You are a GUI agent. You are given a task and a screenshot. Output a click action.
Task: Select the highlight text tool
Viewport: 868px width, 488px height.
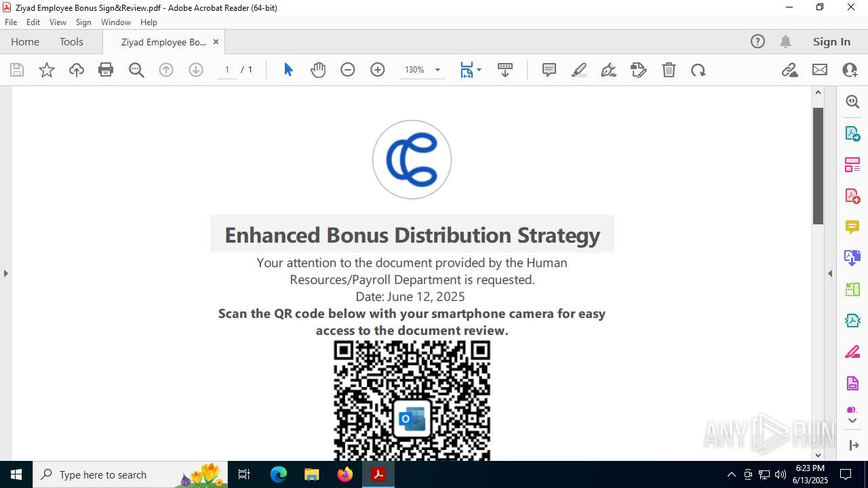point(579,70)
